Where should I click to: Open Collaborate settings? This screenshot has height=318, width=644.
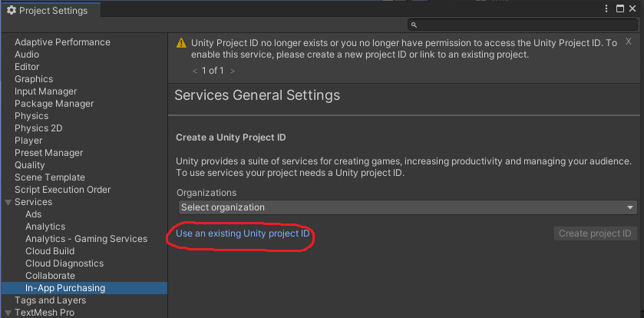click(x=50, y=276)
